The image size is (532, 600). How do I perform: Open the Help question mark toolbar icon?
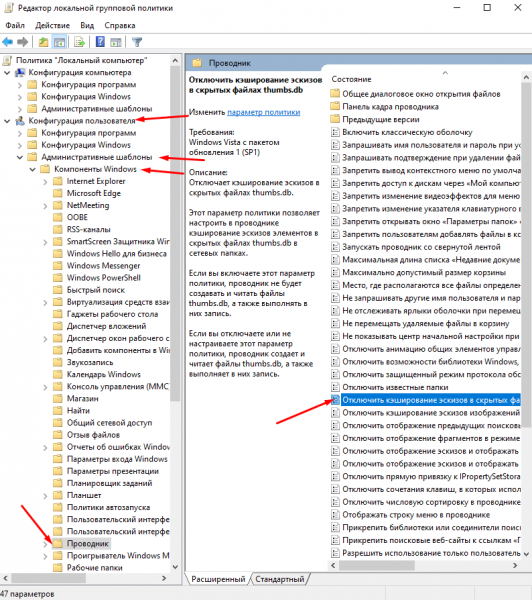100,42
